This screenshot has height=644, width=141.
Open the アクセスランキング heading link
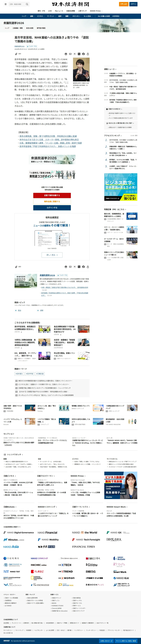pos(113,136)
